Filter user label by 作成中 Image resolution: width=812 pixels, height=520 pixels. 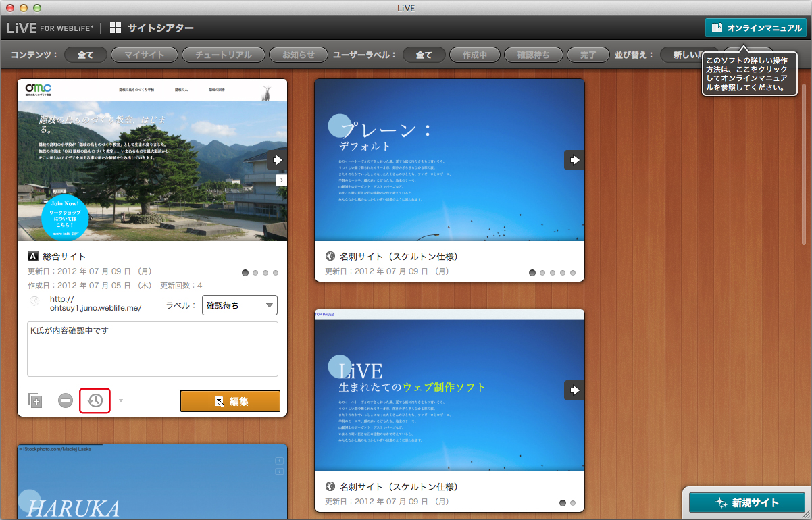(x=474, y=55)
